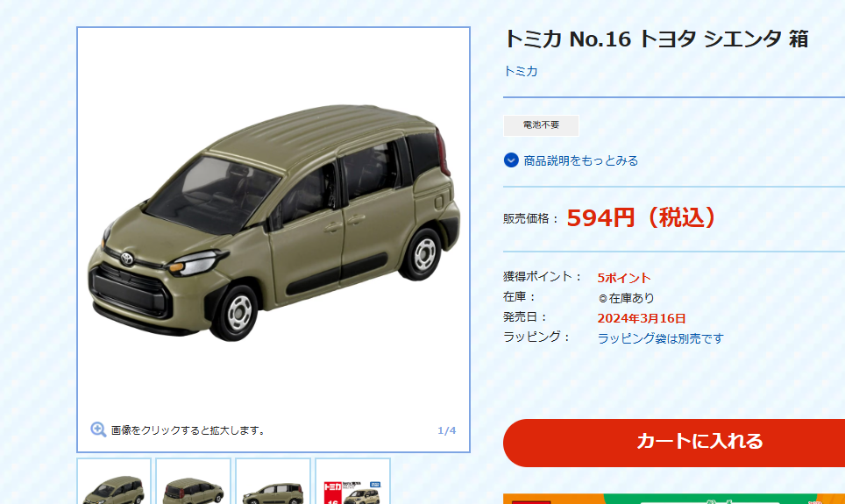Image resolution: width=845 pixels, height=504 pixels.
Task: Click the product title トミカ No.16 トヨタ シエンタ
Action: coord(656,39)
